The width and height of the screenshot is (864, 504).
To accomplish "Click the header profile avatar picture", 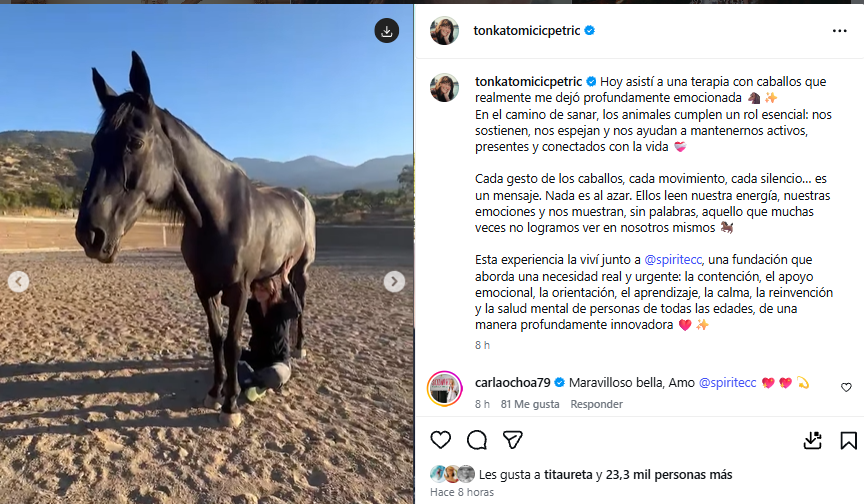I will (444, 30).
